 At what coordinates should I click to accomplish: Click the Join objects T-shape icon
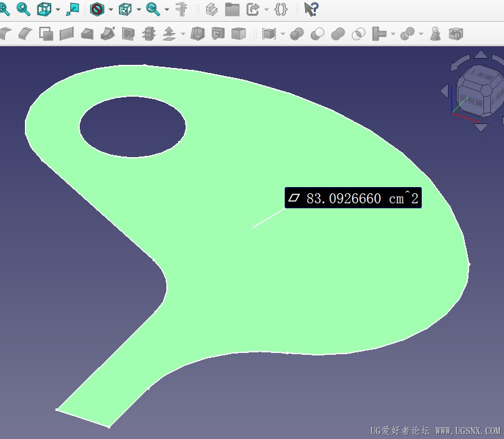tap(379, 34)
